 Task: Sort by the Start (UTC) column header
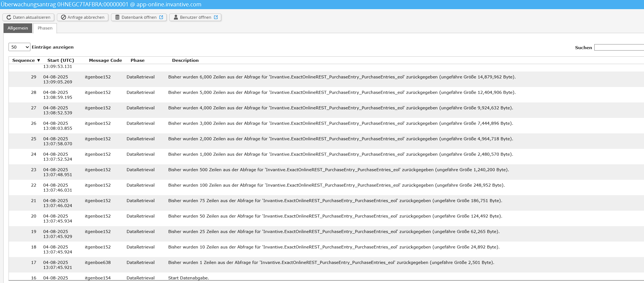pyautogui.click(x=61, y=60)
